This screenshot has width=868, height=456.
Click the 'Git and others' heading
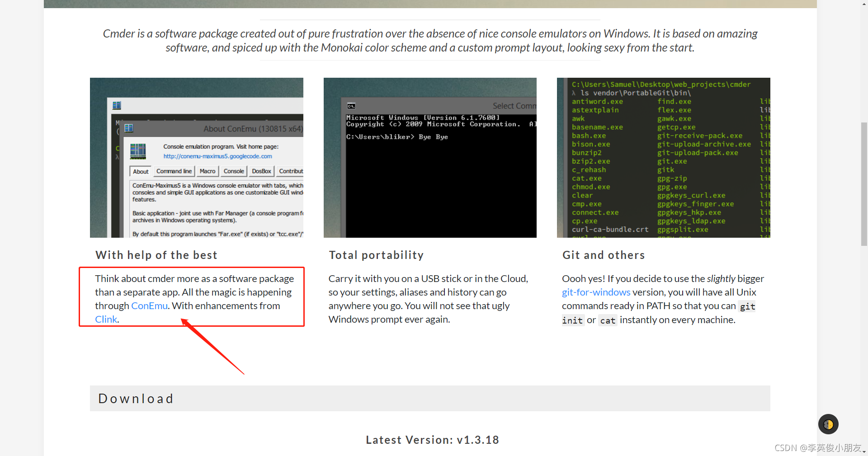tap(604, 255)
